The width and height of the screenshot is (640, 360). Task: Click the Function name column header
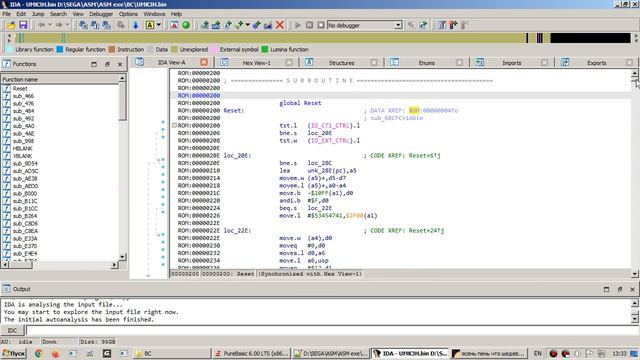point(60,79)
